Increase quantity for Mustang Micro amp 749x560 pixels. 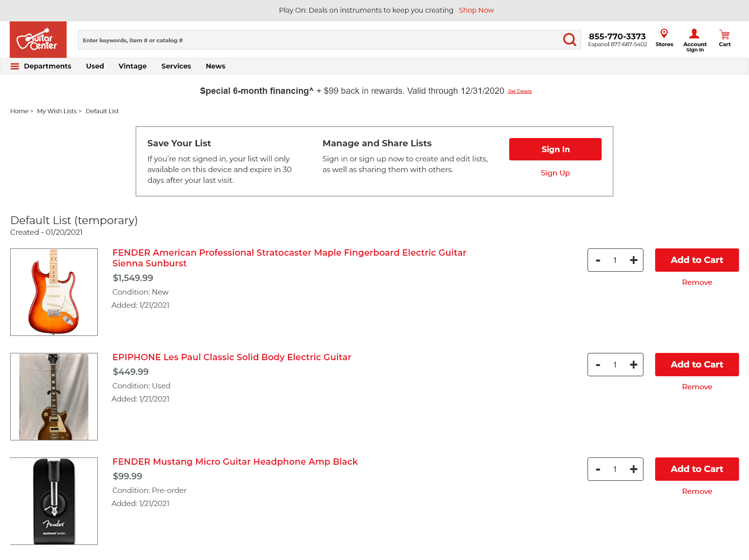(633, 469)
